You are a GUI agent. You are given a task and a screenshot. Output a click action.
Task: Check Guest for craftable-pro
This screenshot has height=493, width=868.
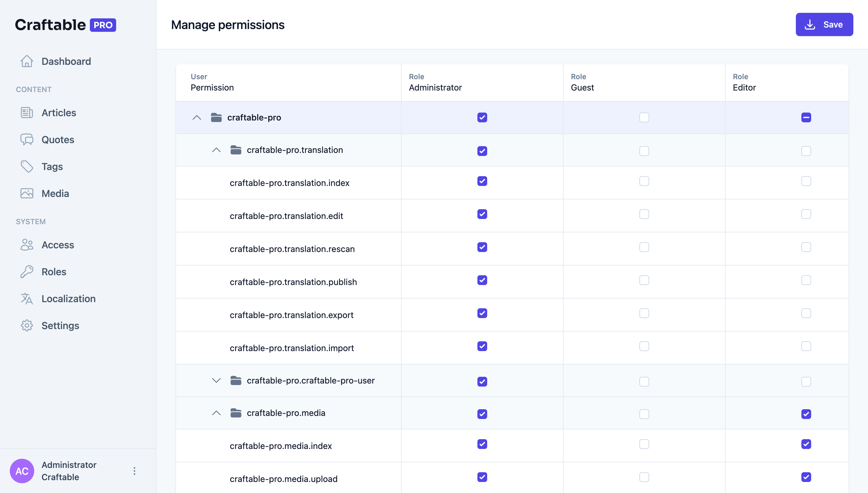[644, 117]
